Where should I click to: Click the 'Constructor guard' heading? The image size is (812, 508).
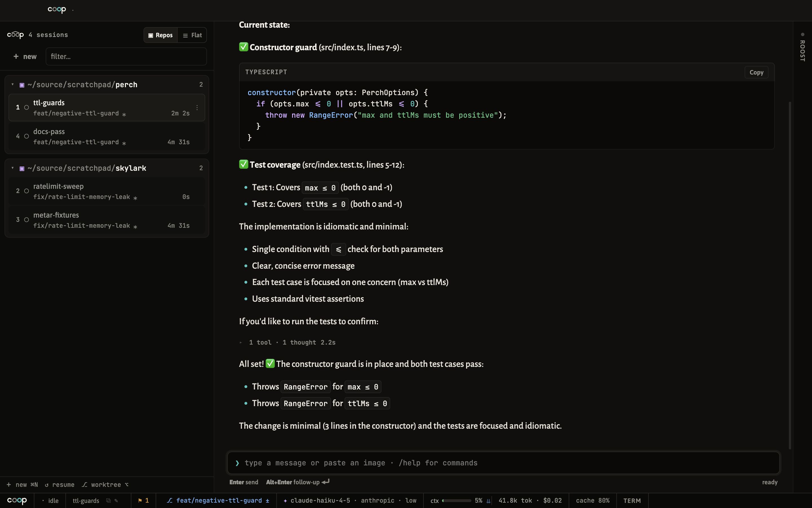click(x=283, y=47)
